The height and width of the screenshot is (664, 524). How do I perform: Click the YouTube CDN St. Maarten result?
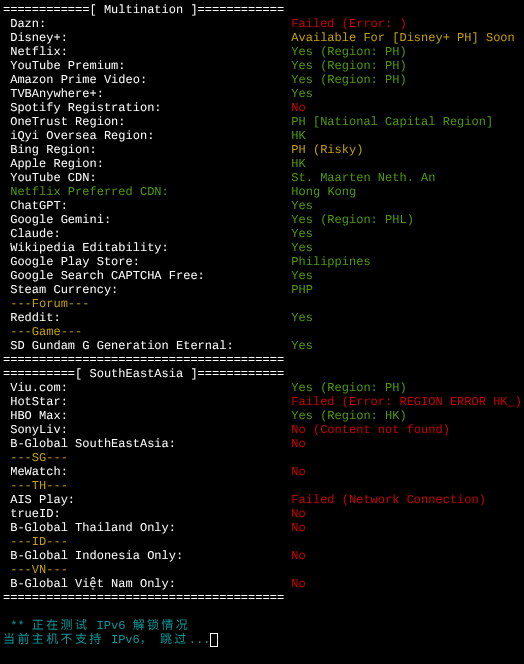[363, 177]
